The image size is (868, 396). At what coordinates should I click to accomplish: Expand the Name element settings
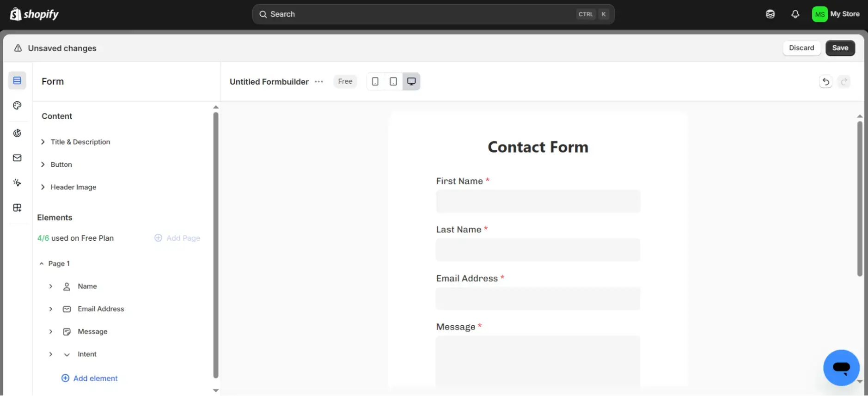pos(51,286)
